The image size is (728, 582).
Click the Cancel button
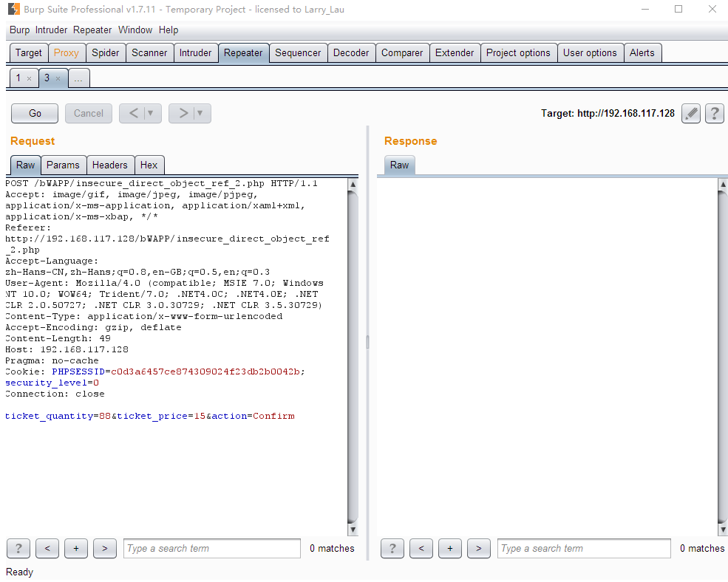coord(89,113)
